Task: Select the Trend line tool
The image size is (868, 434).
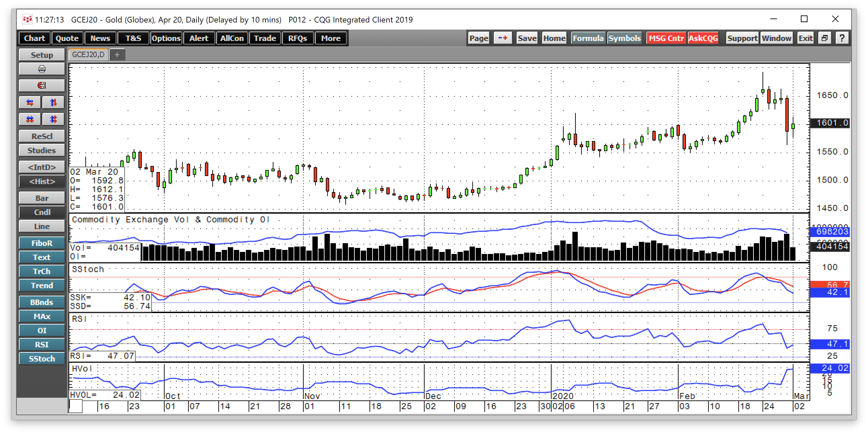Action: (42, 286)
